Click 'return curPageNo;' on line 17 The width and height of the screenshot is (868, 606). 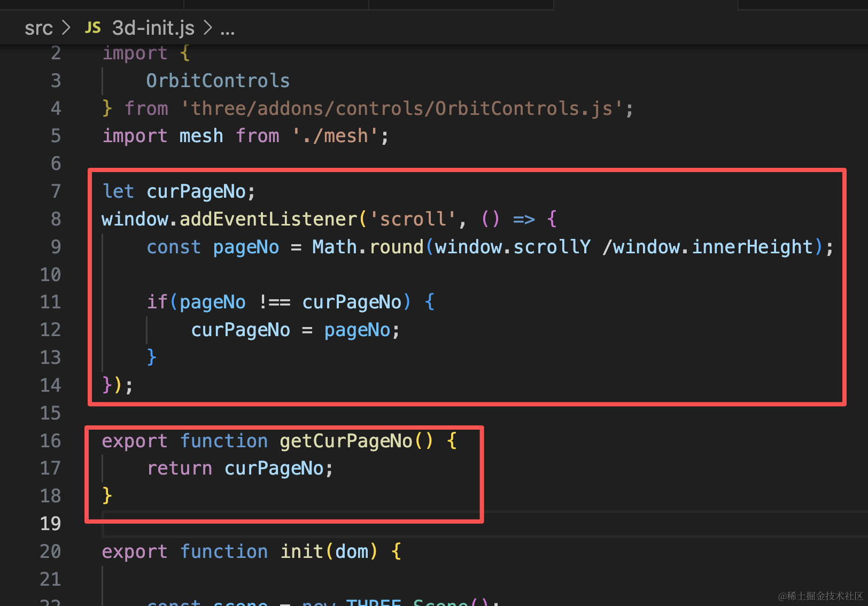(x=240, y=468)
